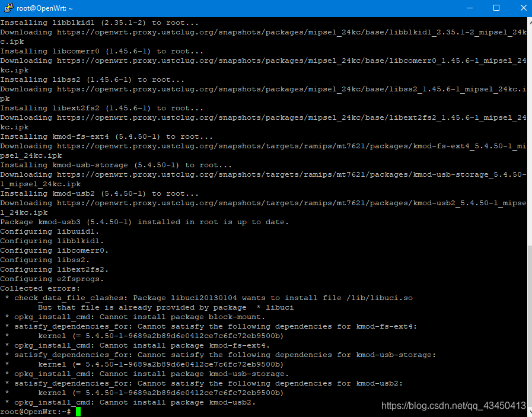
Task: Click 'Cannot install package kmod-usb2.' line
Action: point(130,402)
